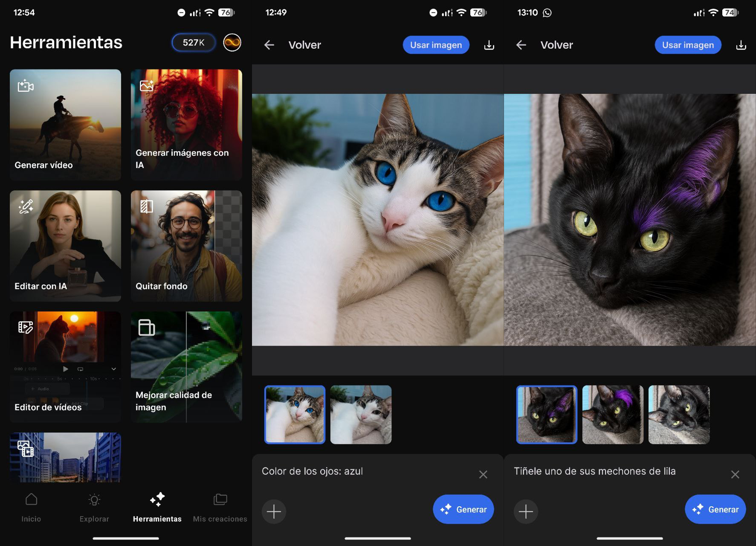Viewport: 756px width, 546px height.
Task: Open the Mis creaciones tab
Action: [220, 508]
